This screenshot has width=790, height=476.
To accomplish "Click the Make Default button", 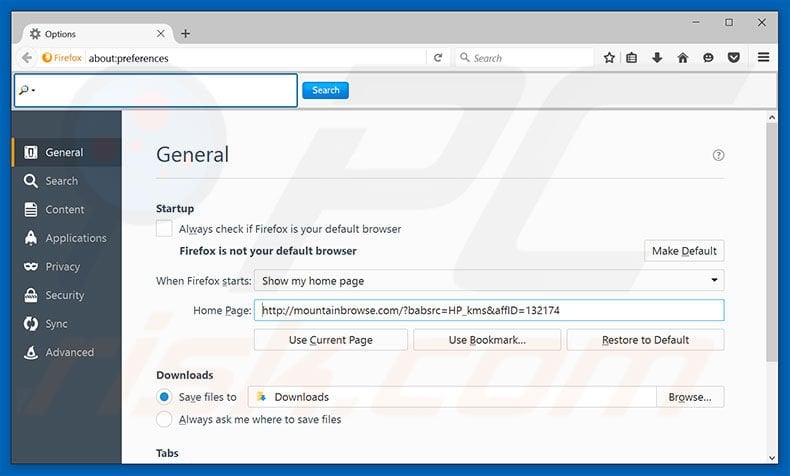I will click(684, 251).
